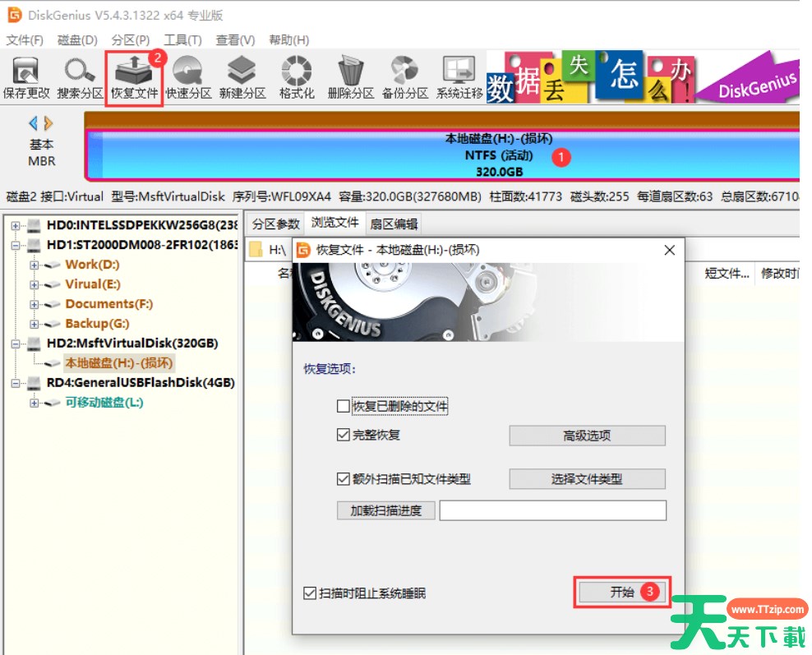Expand the 可移动磁盘(L:) tree node
Screen dimensions: 812x655
click(x=34, y=403)
